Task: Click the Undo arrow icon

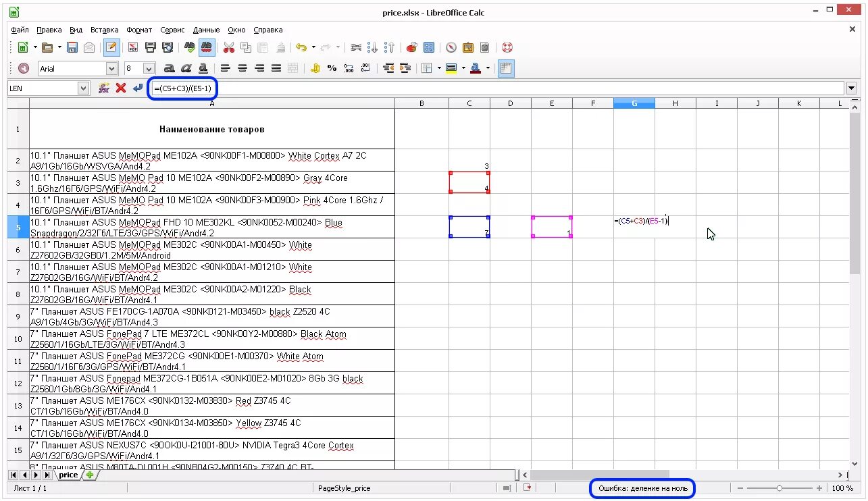Action: (x=301, y=47)
